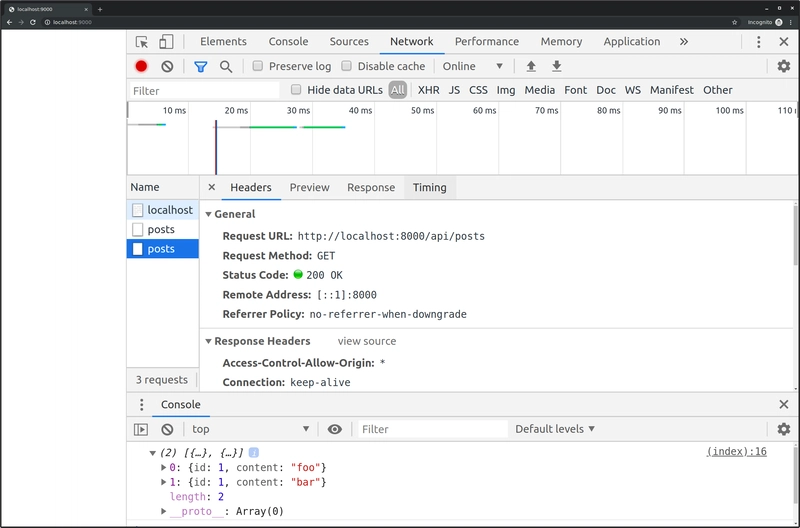Open DevTools three-dot customize menu
800x528 pixels.
pyautogui.click(x=759, y=42)
